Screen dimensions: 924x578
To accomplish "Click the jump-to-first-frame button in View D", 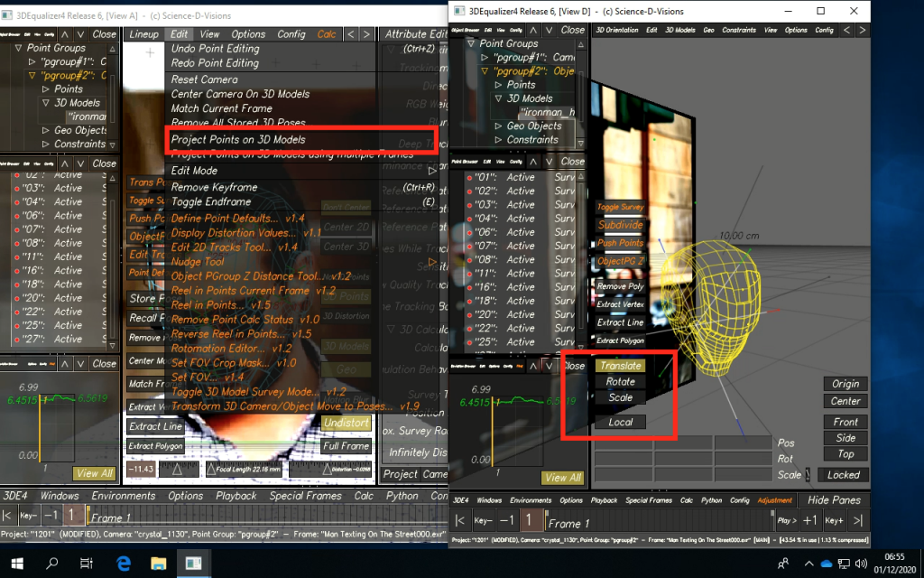I will point(460,520).
